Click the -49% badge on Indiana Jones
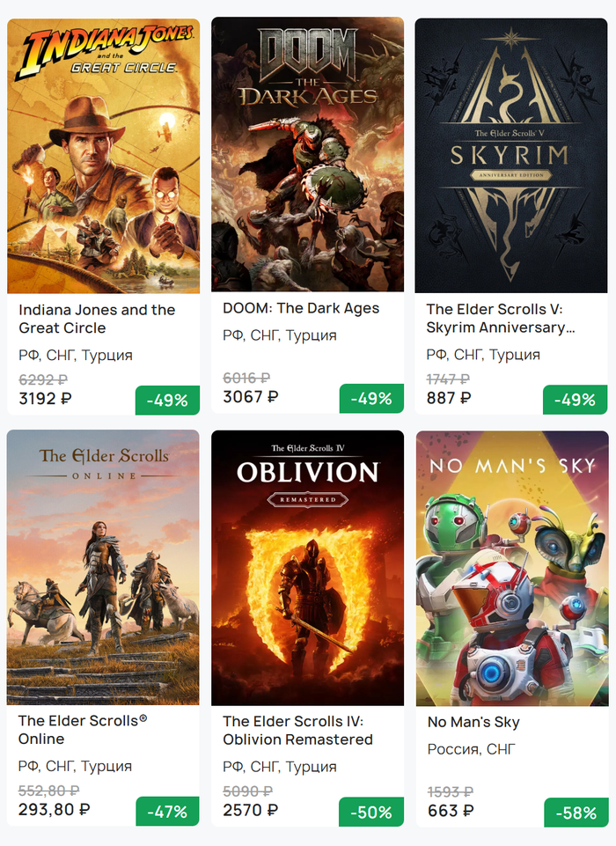Image resolution: width=616 pixels, height=846 pixels. 167,400
